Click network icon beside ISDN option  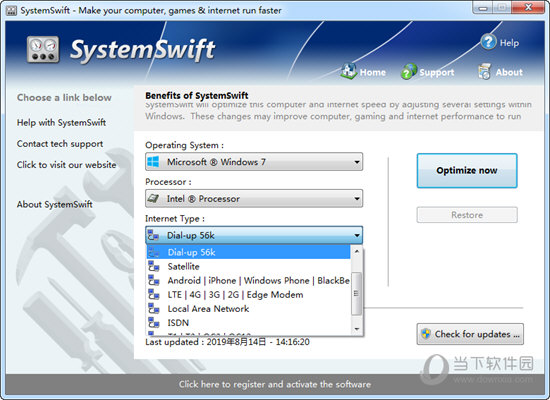[154, 322]
